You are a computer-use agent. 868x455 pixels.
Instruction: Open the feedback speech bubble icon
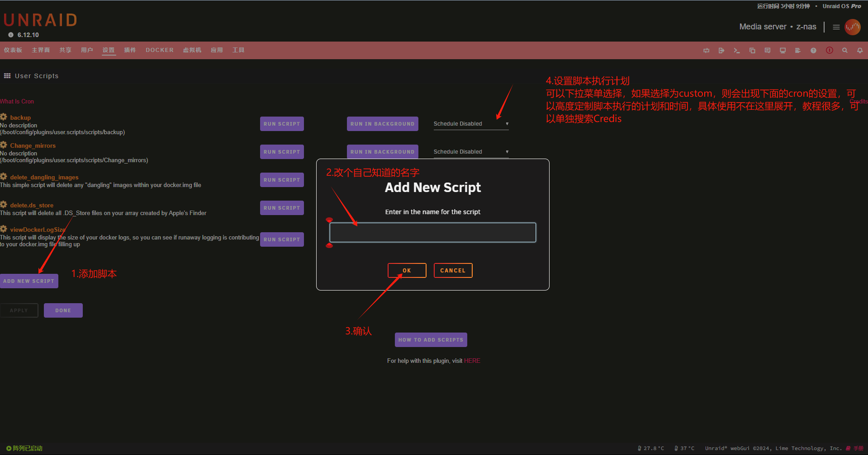pos(768,51)
